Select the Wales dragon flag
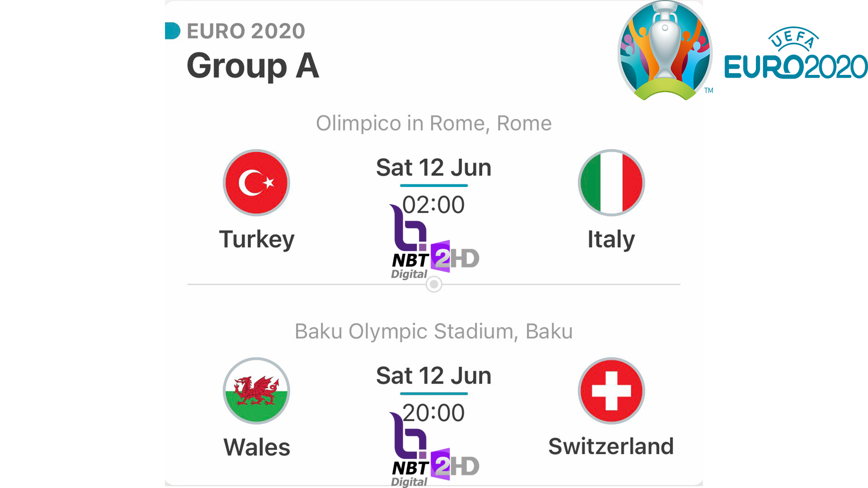This screenshot has height=488, width=868. click(x=256, y=391)
